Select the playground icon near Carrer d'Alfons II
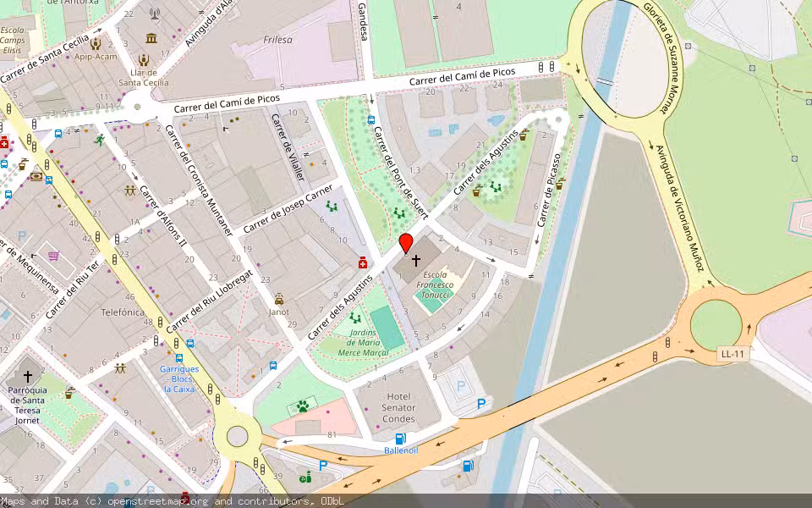 point(129,190)
